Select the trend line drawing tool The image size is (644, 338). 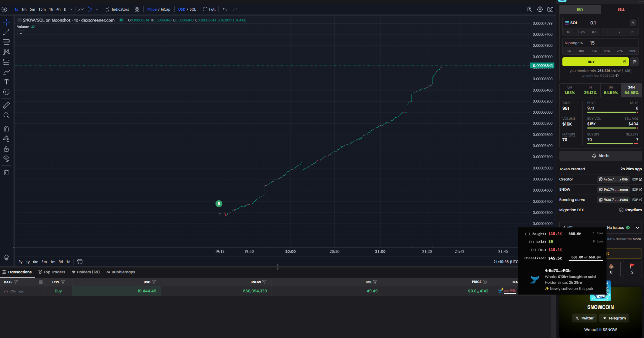click(x=6, y=32)
